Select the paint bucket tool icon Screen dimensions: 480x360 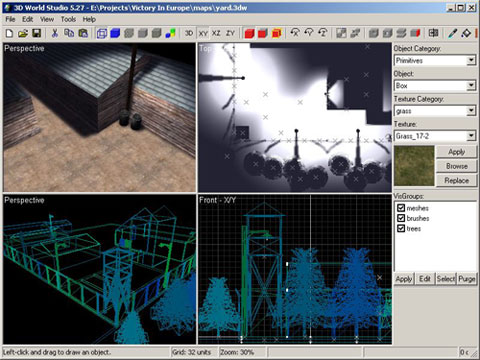pos(466,33)
